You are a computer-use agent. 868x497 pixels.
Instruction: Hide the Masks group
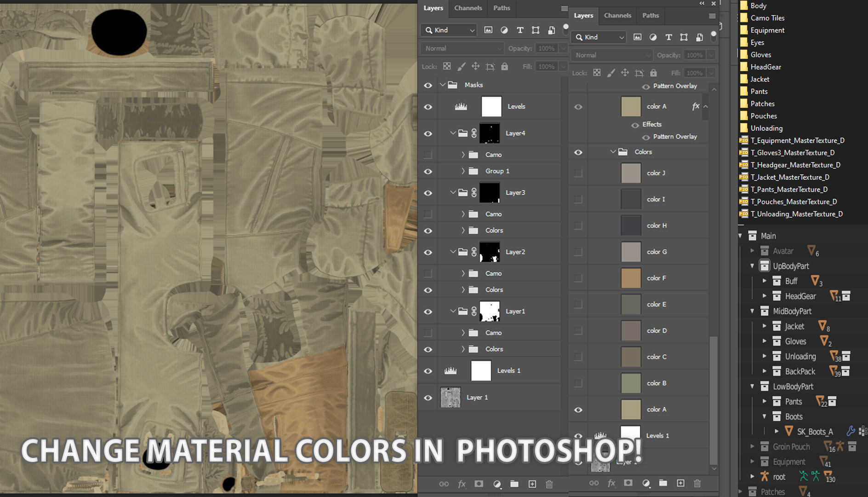point(428,85)
